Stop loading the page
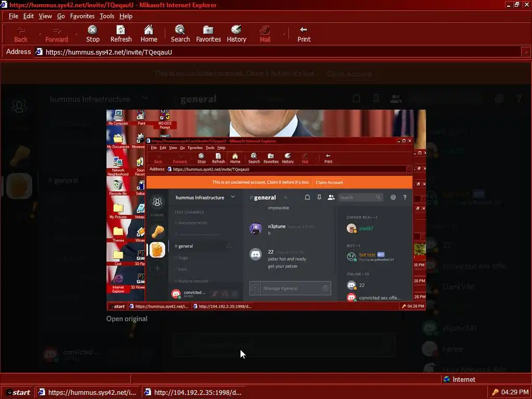 pyautogui.click(x=92, y=34)
